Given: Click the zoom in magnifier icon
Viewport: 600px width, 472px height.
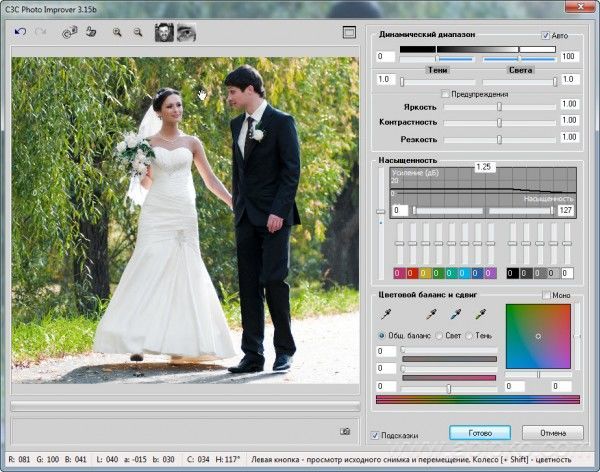Looking at the screenshot, I should [x=116, y=32].
